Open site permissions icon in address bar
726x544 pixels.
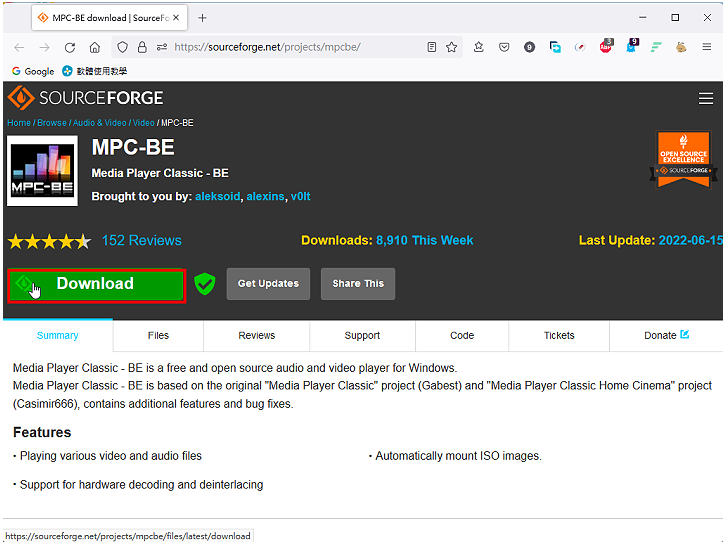[x=162, y=47]
